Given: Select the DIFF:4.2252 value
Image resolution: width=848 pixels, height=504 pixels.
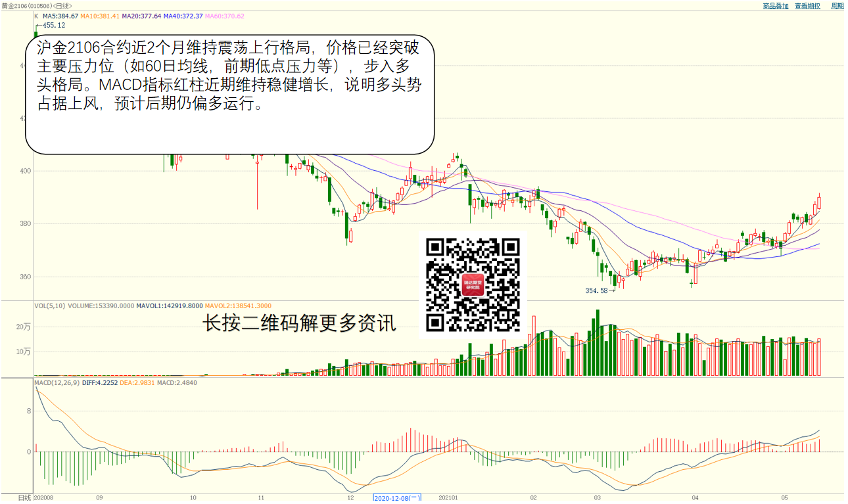Looking at the screenshot, I should (x=100, y=382).
